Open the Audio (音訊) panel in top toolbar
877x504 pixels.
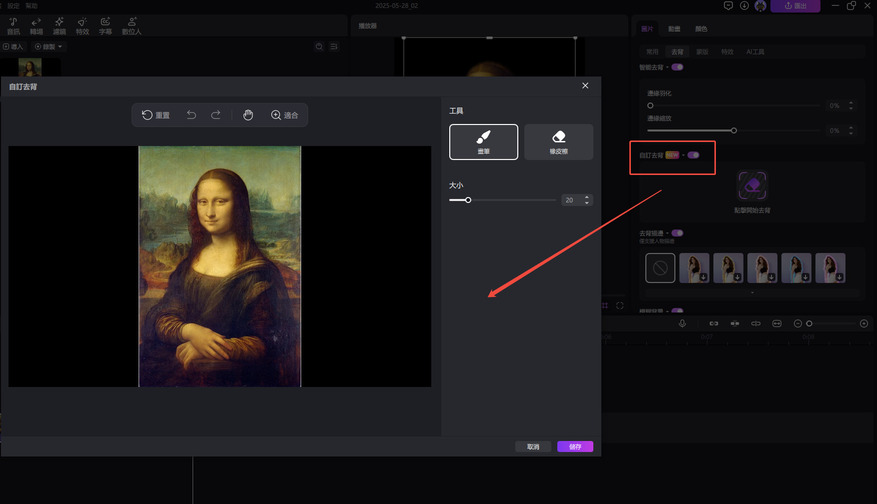point(13,26)
